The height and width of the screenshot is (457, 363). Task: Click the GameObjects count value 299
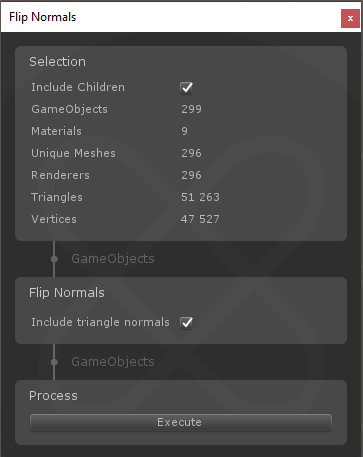tap(191, 109)
